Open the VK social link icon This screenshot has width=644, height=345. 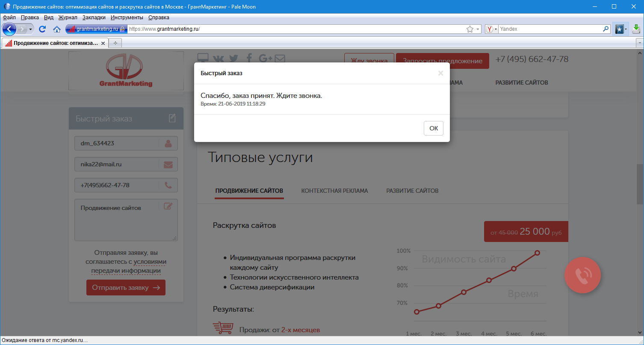219,59
